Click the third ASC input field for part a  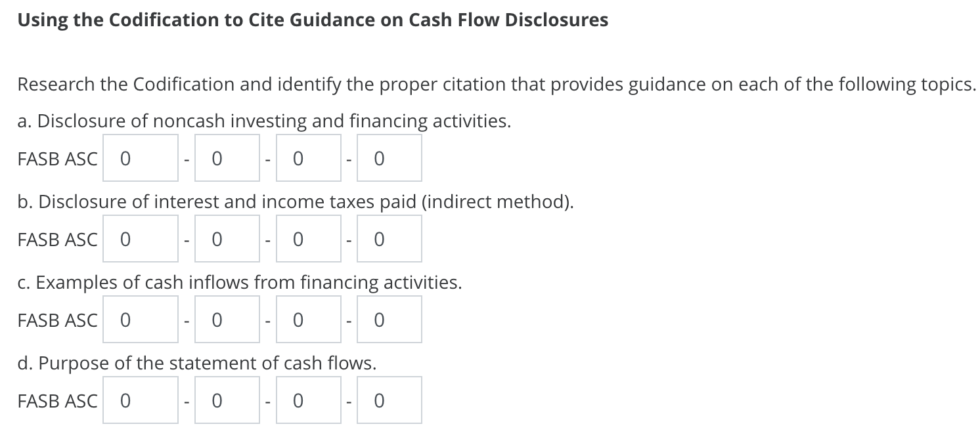click(x=308, y=157)
